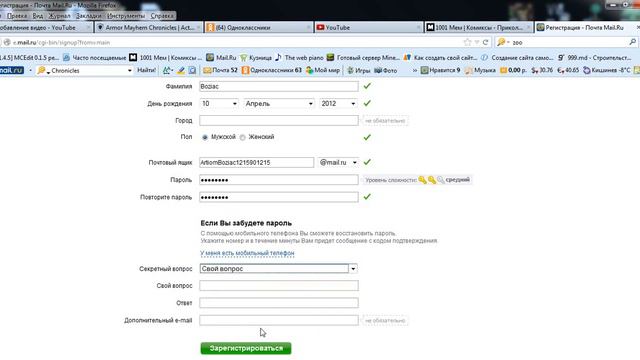The height and width of the screenshot is (360, 640).
Task: Open the Инструменты menu
Action: tap(126, 16)
